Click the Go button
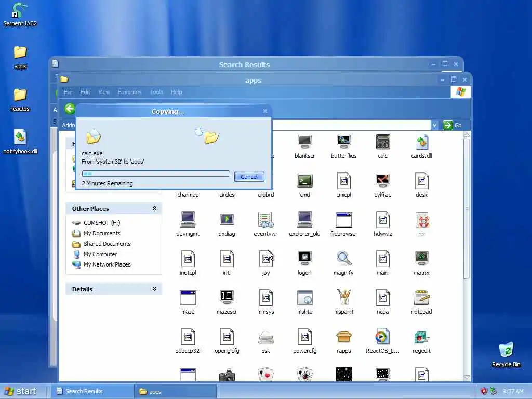532x399 pixels. (x=453, y=125)
